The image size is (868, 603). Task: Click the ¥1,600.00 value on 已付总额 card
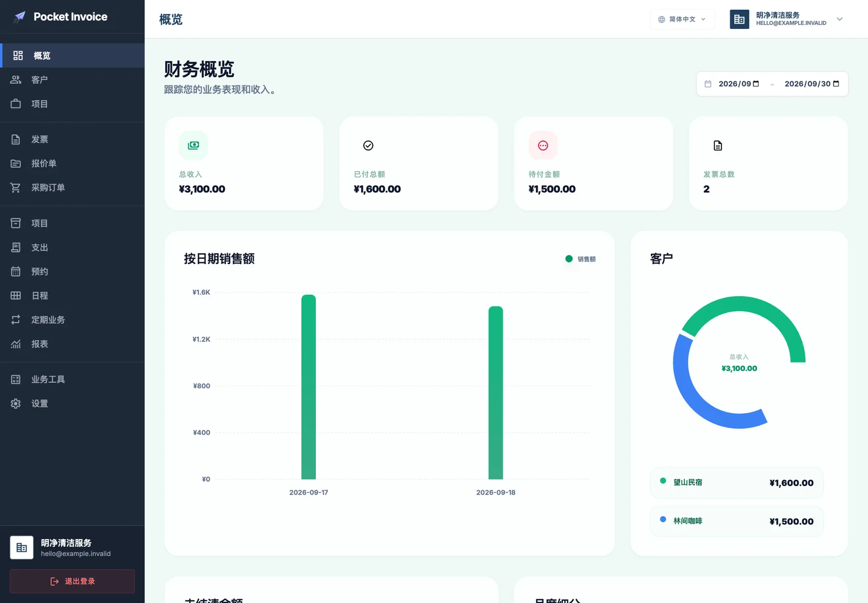pos(377,189)
